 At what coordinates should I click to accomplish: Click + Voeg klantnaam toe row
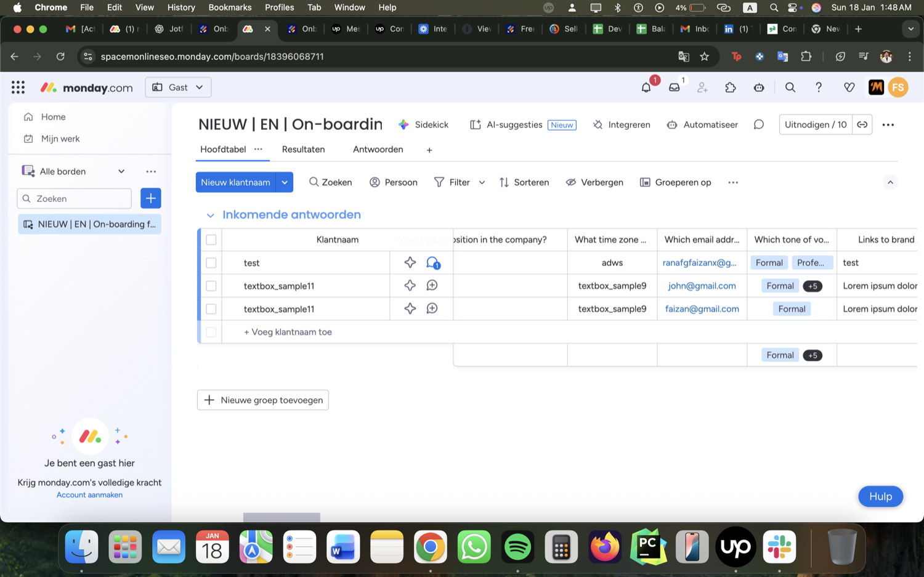tap(288, 332)
